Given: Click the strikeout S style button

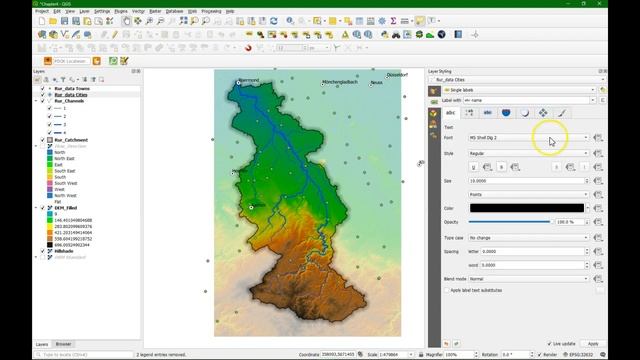Looking at the screenshot, I should [x=501, y=167].
